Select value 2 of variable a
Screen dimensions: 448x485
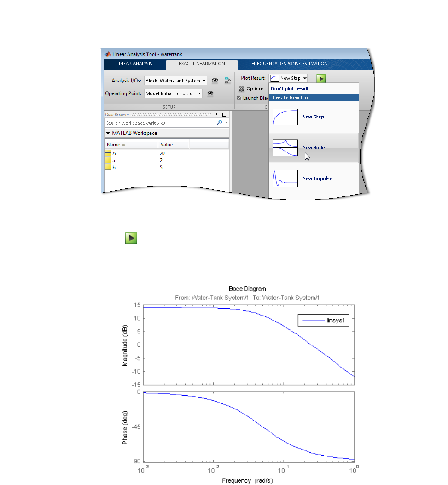coord(161,161)
